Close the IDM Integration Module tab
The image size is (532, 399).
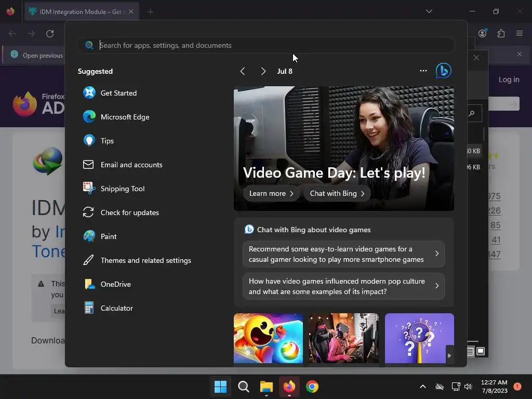coord(131,11)
